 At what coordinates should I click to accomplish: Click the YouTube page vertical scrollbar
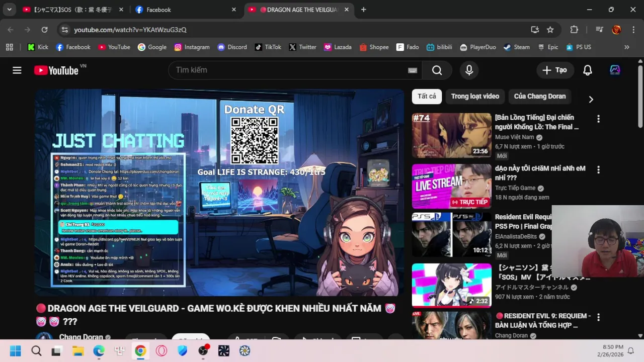click(x=640, y=96)
